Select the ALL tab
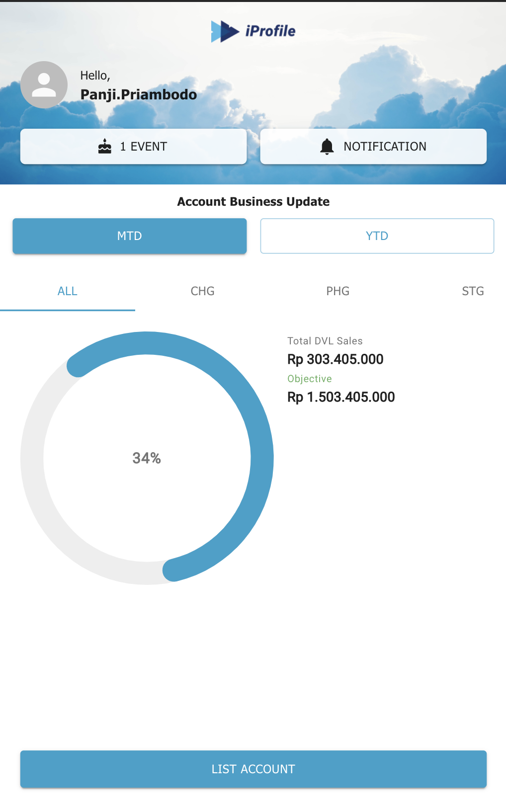 [68, 291]
